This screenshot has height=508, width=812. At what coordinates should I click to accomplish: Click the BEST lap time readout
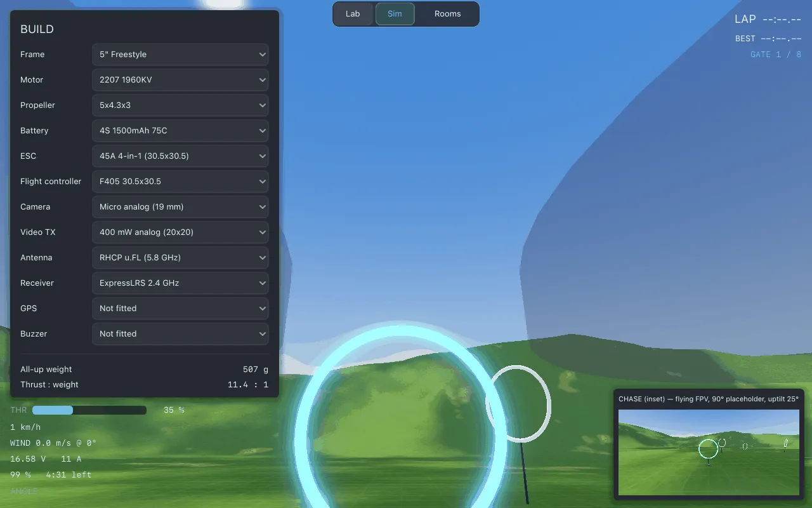point(768,39)
